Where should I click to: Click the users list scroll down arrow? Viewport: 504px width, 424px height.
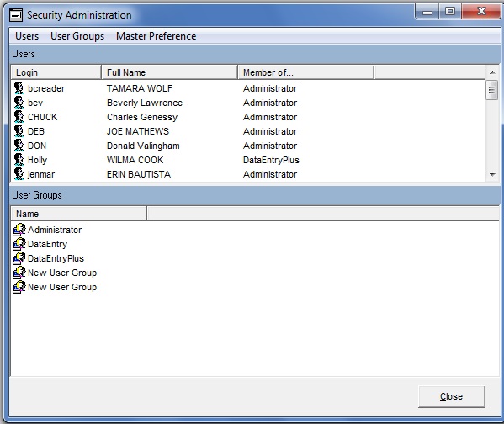click(x=492, y=174)
